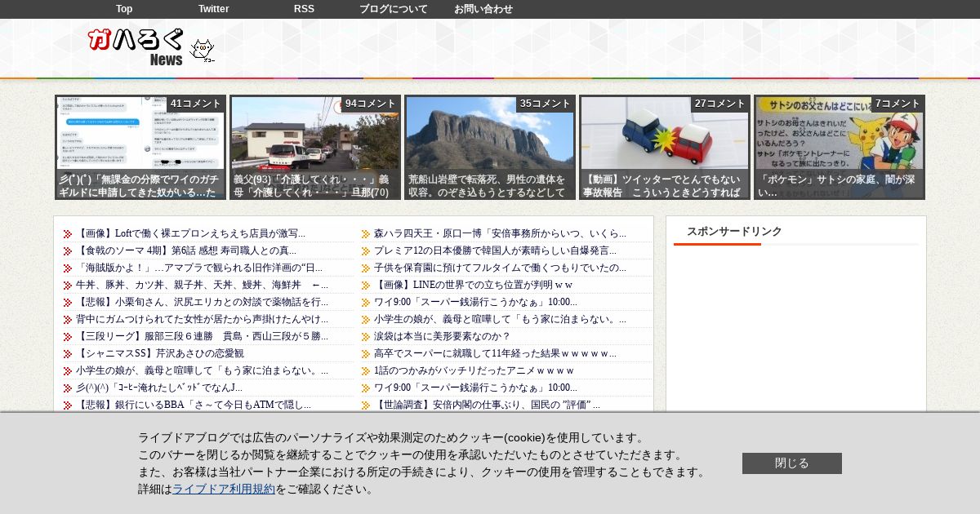Screen dimensions: 980x514
Task: Click yellow bullet icon beside 涙袋は本当に row
Action: [366, 337]
